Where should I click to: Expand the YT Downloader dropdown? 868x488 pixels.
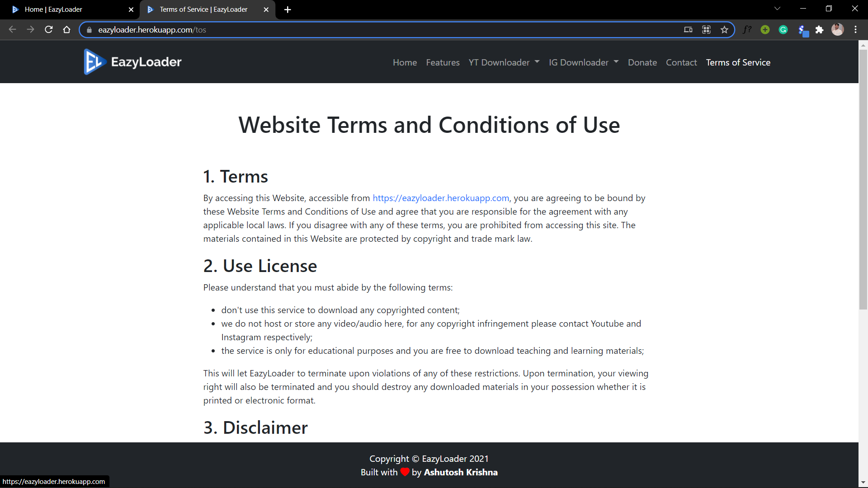click(504, 62)
